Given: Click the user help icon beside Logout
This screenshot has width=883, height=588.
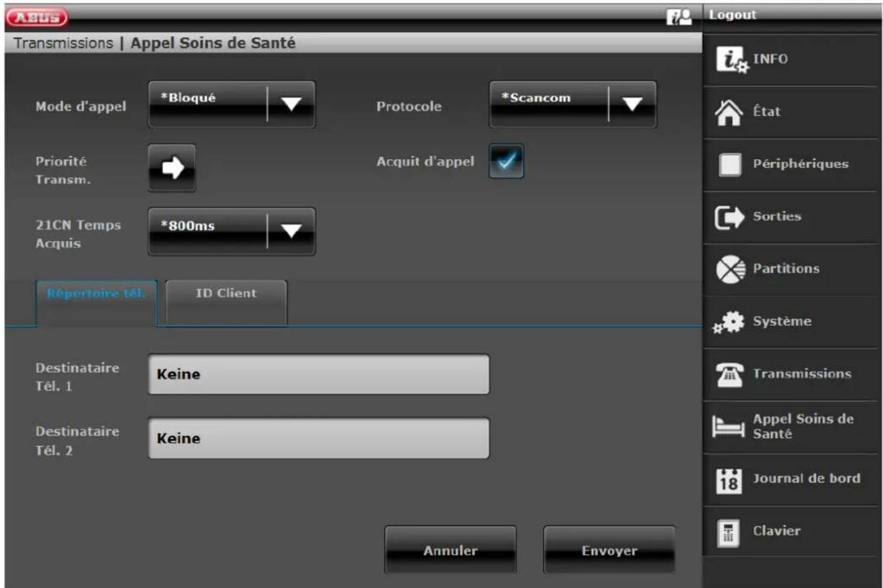Looking at the screenshot, I should [678, 17].
